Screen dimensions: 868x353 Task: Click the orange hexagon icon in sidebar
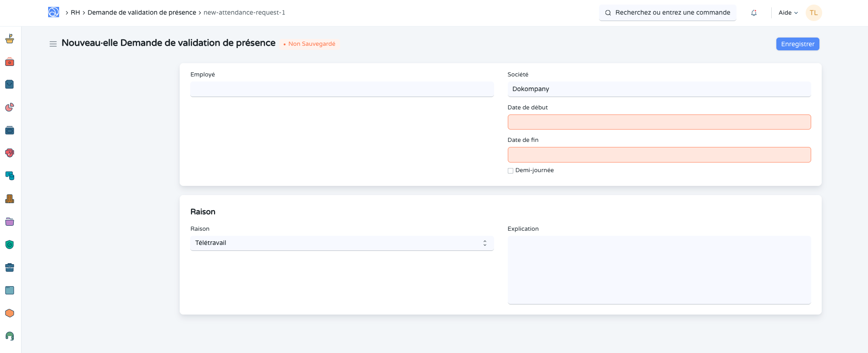[x=10, y=313]
